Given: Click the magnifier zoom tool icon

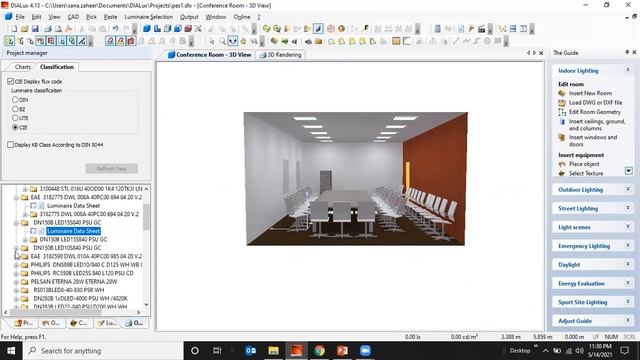Looking at the screenshot, I should (222, 41).
